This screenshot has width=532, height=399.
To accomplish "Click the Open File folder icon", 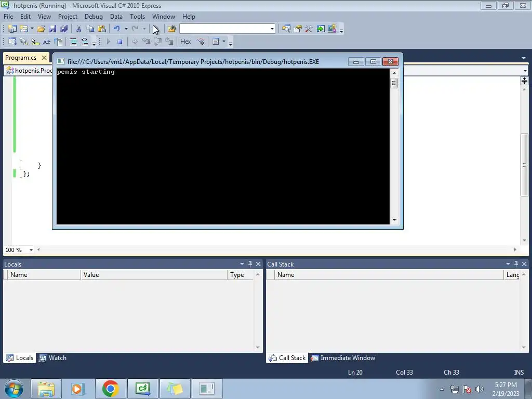I will 41,29.
